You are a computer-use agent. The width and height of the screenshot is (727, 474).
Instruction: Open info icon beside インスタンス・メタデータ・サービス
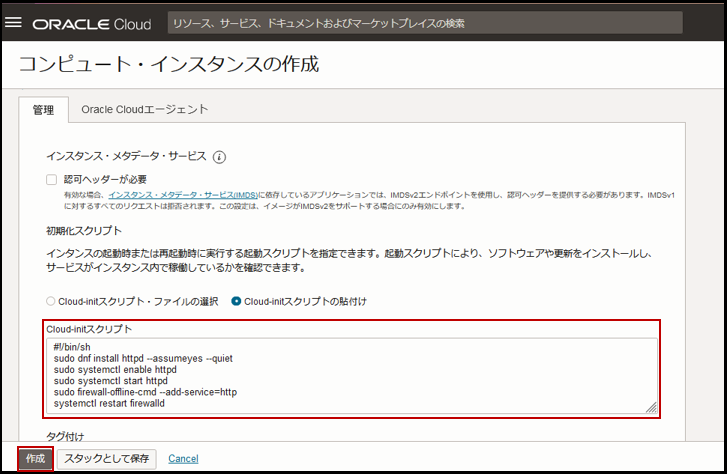219,157
